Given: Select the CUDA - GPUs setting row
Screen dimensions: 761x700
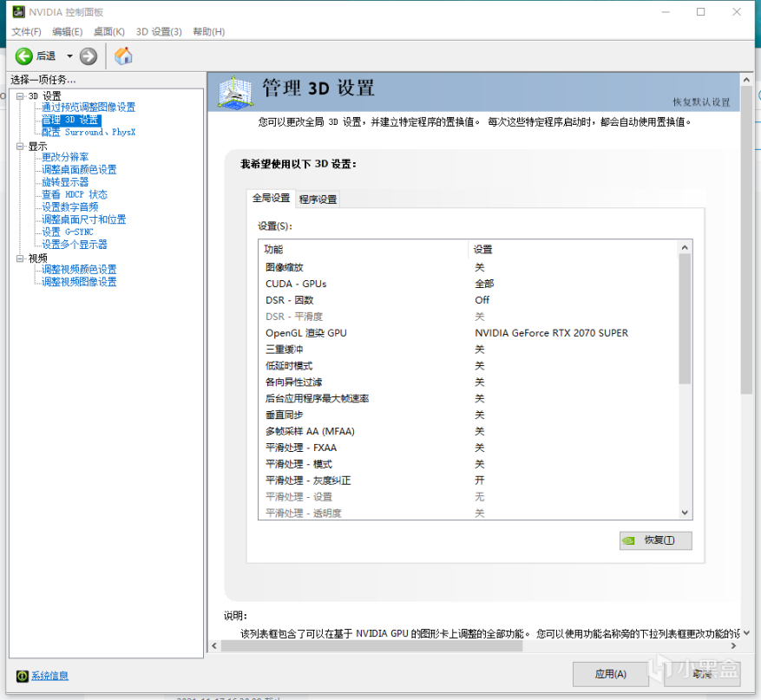Looking at the screenshot, I should click(x=468, y=284).
